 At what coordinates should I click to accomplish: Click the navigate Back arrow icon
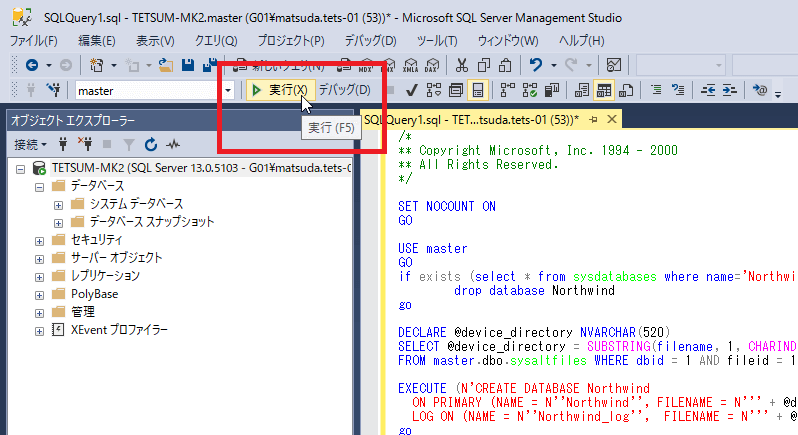click(31, 65)
